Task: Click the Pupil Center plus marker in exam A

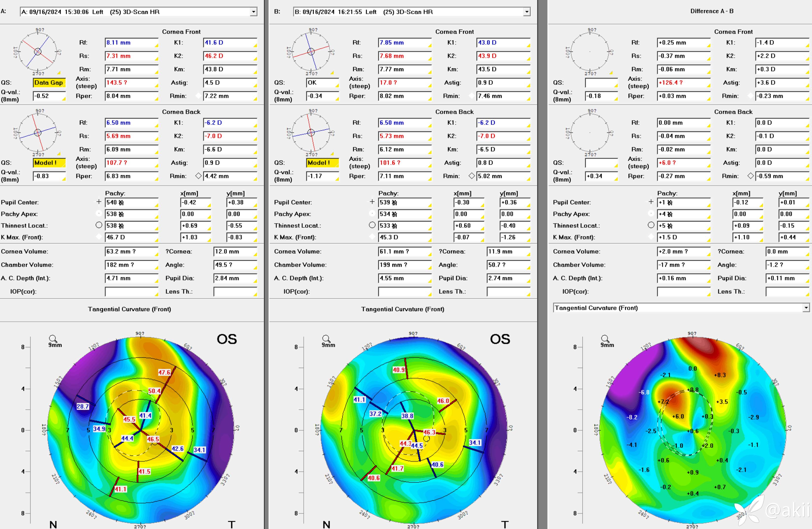Action: (x=99, y=202)
